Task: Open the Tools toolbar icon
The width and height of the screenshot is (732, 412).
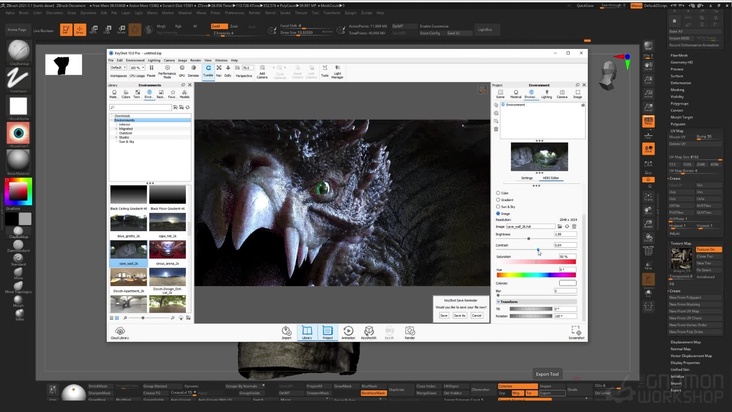Action: 325,71
